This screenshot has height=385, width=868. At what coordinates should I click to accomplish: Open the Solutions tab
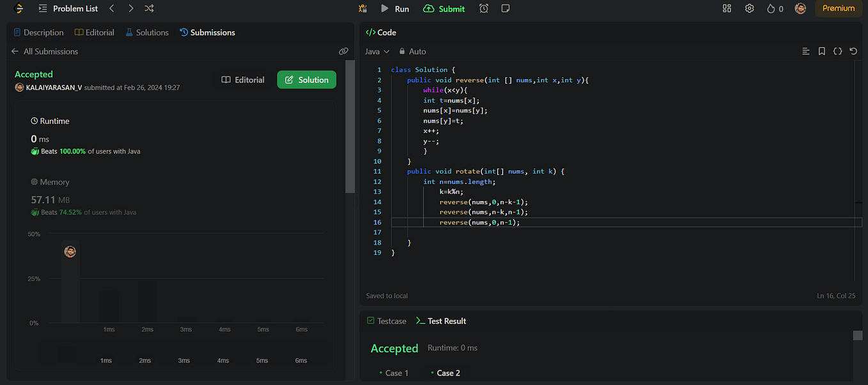147,32
